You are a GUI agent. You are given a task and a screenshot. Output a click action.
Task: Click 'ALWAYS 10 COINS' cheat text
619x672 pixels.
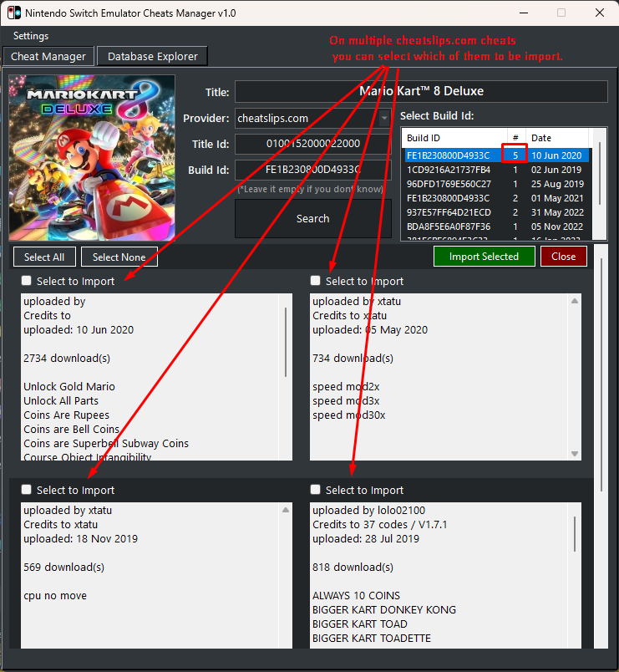click(x=356, y=596)
